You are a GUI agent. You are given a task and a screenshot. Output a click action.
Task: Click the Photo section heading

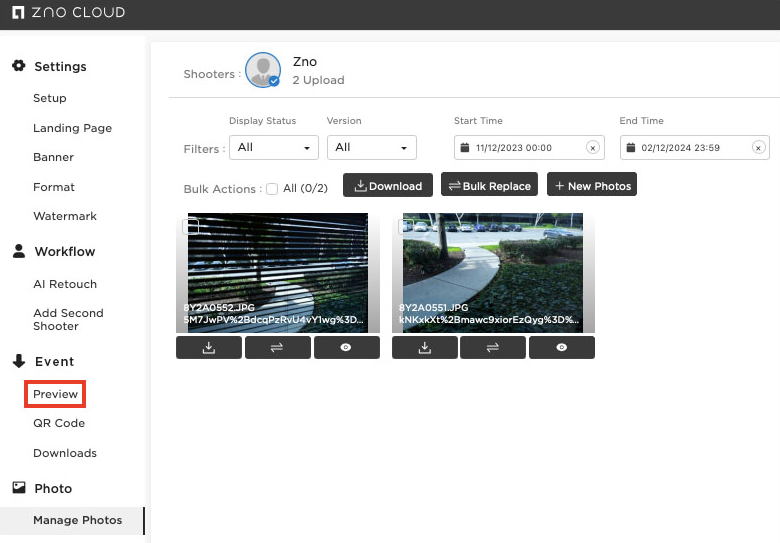tap(53, 488)
